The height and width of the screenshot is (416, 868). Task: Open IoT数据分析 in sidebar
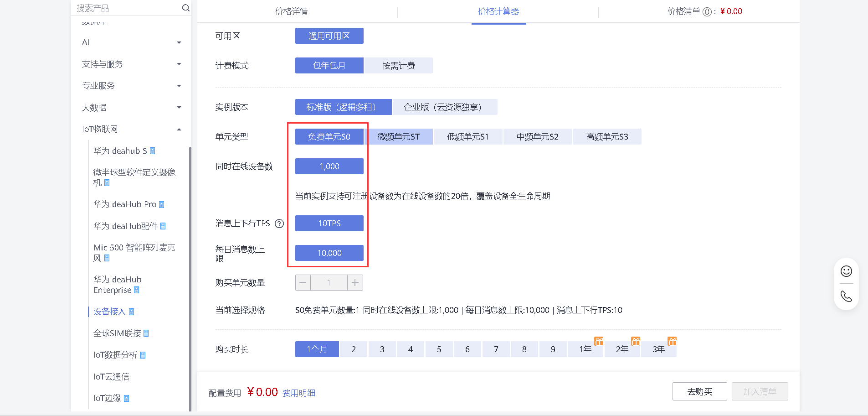(115, 355)
